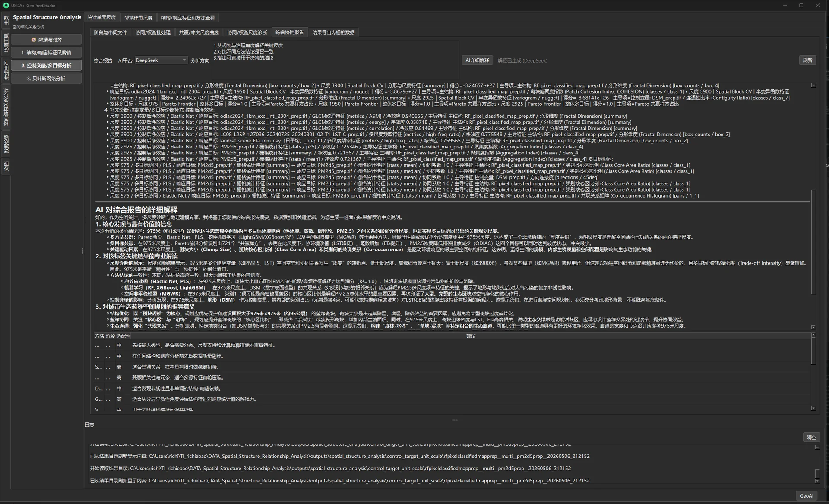This screenshot has height=504, width=829.
Task: Click the 适配性 column header
Action: click(x=123, y=336)
